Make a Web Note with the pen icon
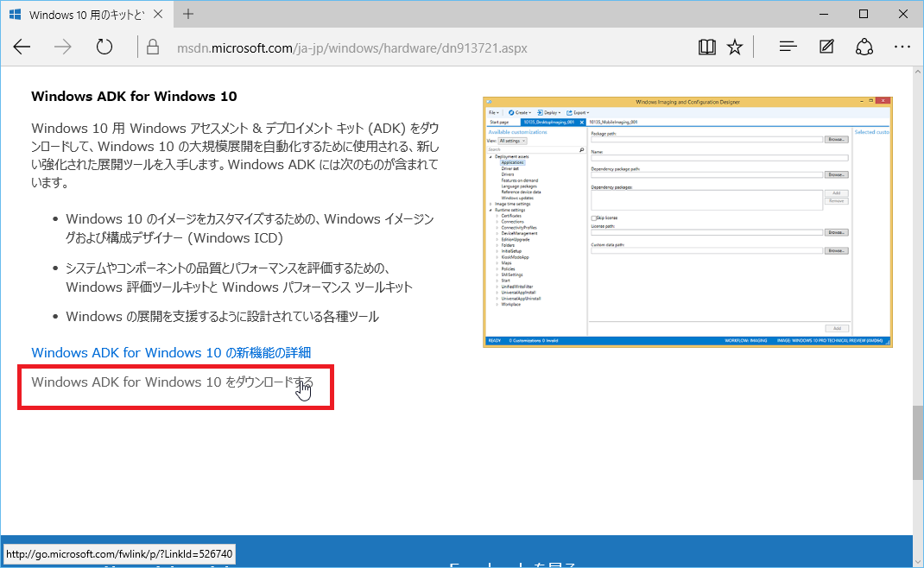 coord(826,47)
